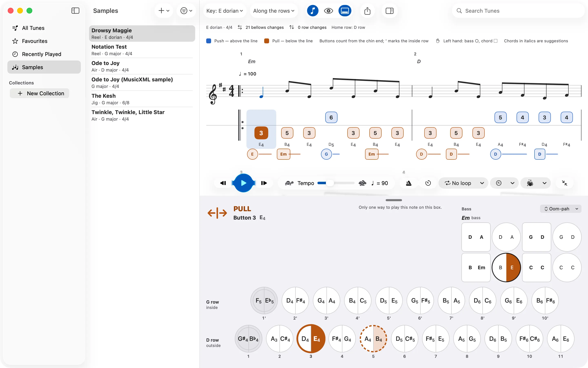The width and height of the screenshot is (588, 368).
Task: Click the G row button 3' G4 A4
Action: 326,301
